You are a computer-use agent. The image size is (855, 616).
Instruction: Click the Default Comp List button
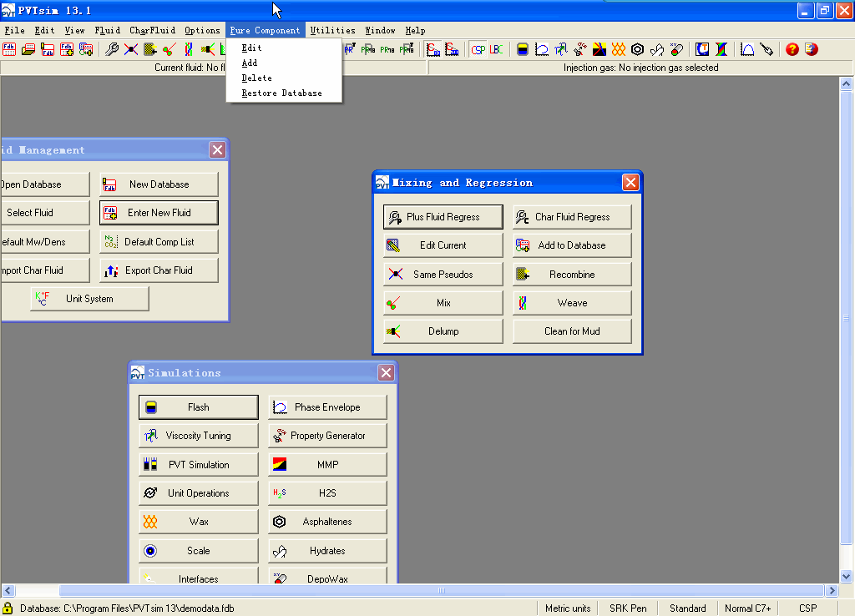click(159, 242)
